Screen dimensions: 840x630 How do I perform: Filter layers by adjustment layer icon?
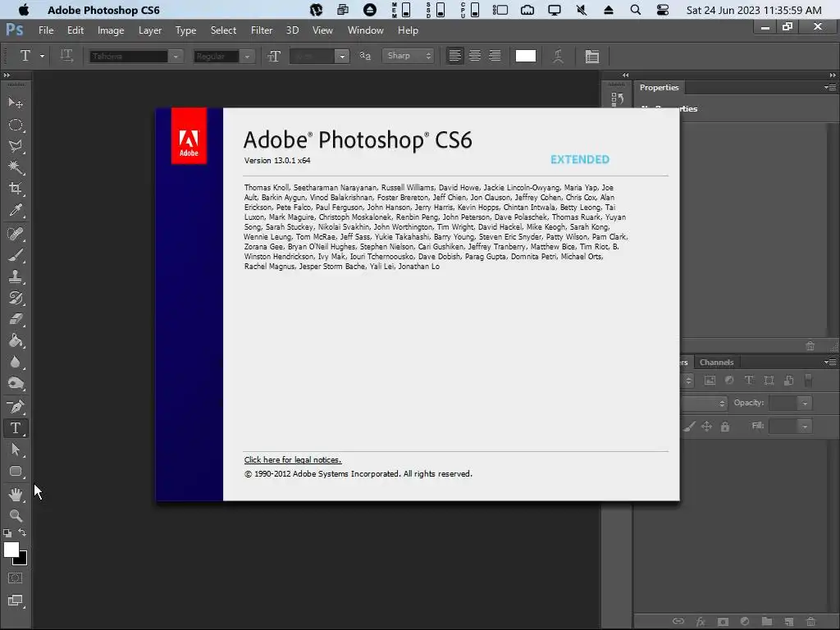tap(729, 381)
